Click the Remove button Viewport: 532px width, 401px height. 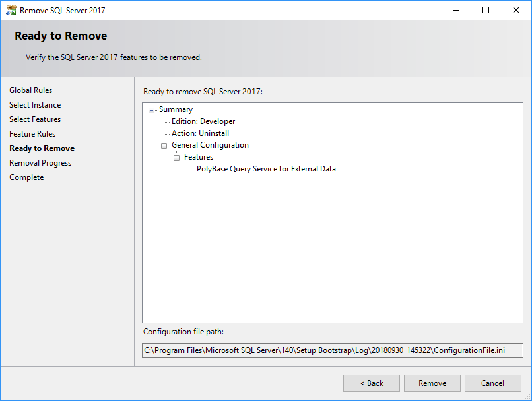point(432,383)
